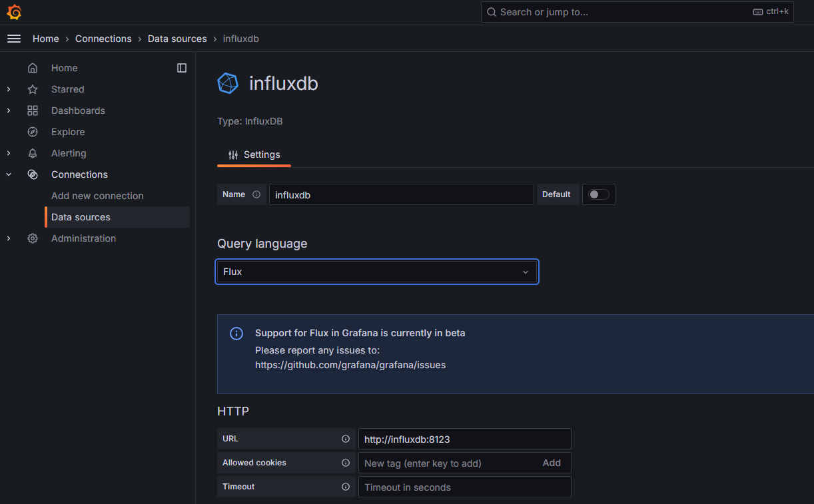This screenshot has height=504, width=814.
Task: Open Home in the sidebar
Action: [x=65, y=68]
